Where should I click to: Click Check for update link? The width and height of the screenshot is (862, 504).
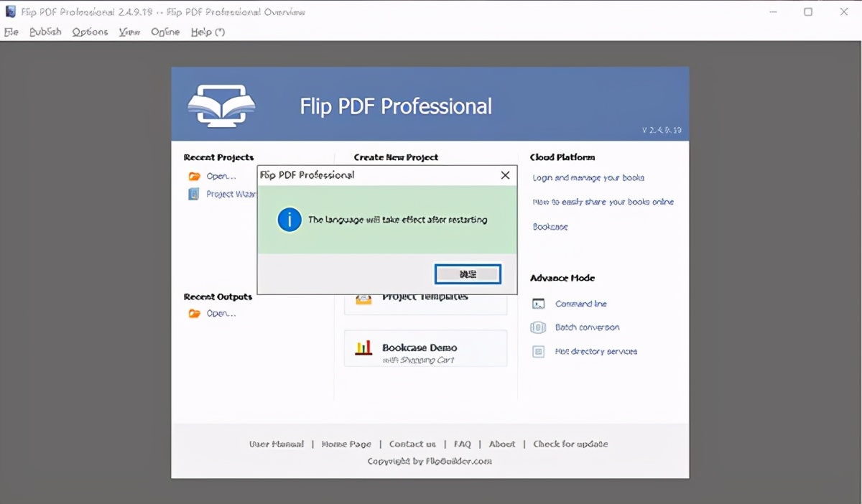570,444
